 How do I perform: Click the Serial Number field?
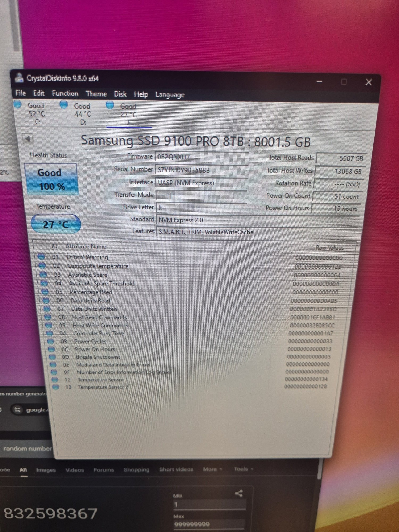point(202,170)
